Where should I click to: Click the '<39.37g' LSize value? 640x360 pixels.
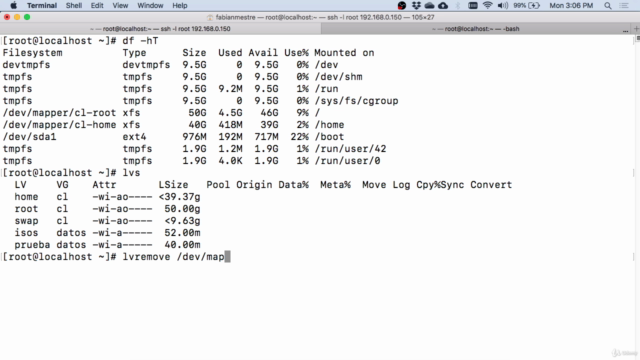pos(180,197)
